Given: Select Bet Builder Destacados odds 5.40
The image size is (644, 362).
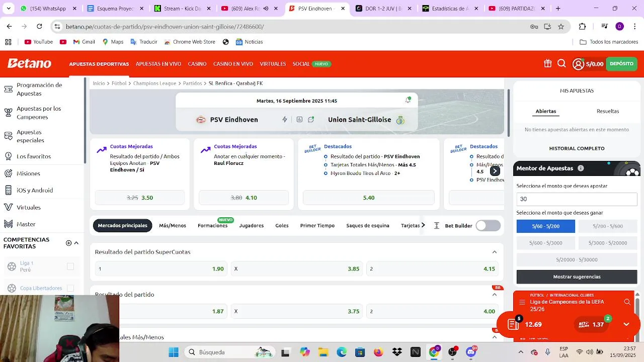Looking at the screenshot, I should (x=369, y=198).
